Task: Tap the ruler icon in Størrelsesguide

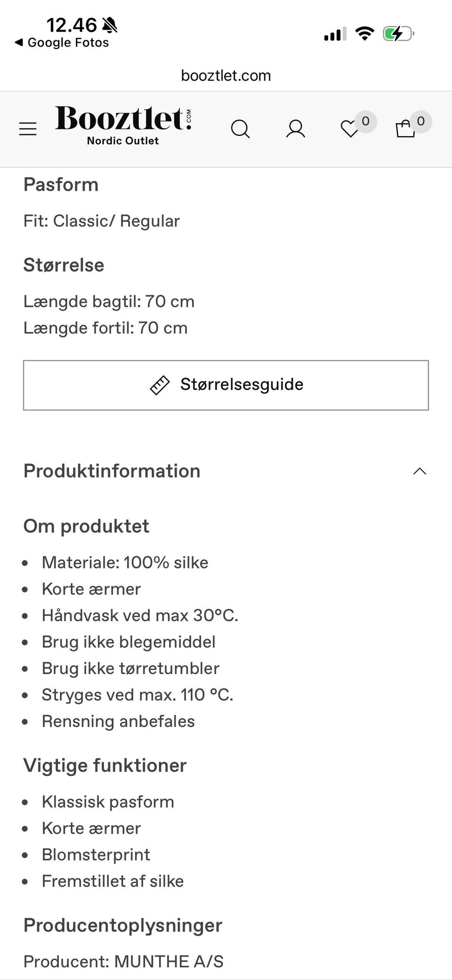Action: [x=160, y=385]
